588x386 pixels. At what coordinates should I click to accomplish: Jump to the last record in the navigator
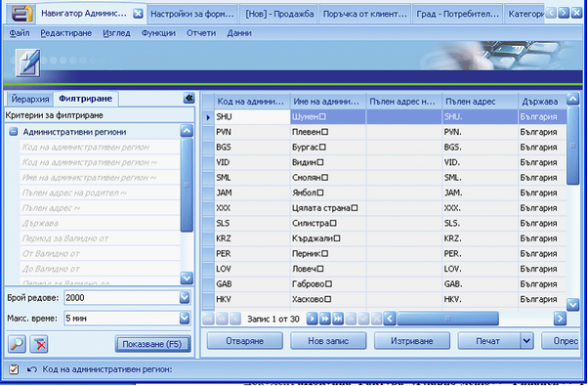point(338,319)
